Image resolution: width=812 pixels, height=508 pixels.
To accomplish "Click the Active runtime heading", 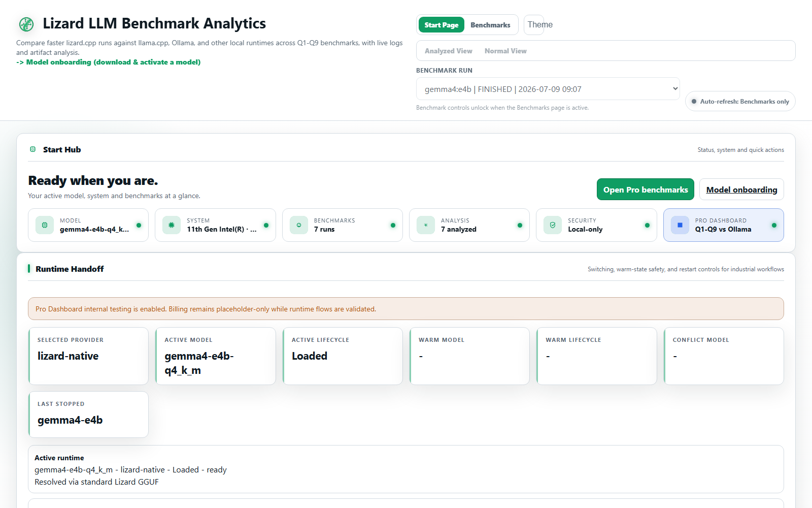I will tap(59, 458).
